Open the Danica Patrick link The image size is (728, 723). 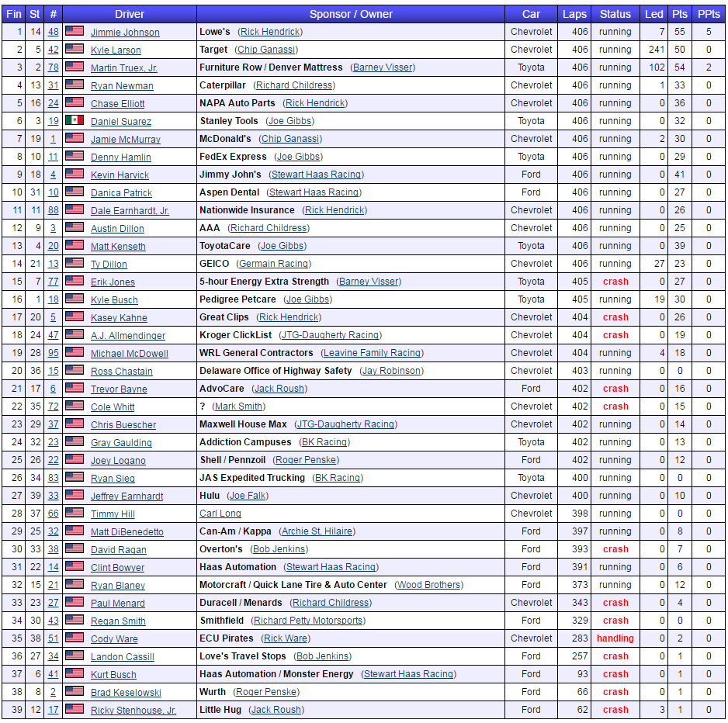tap(121, 193)
